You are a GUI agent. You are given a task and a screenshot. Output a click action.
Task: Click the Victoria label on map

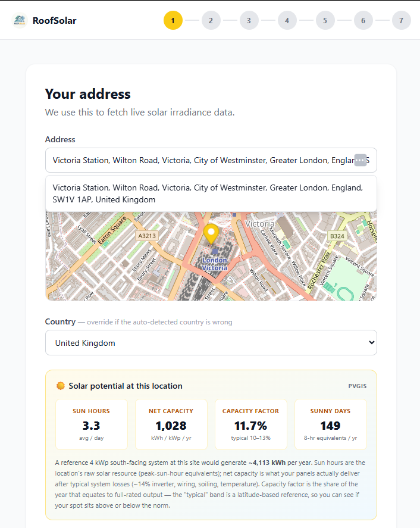260,224
